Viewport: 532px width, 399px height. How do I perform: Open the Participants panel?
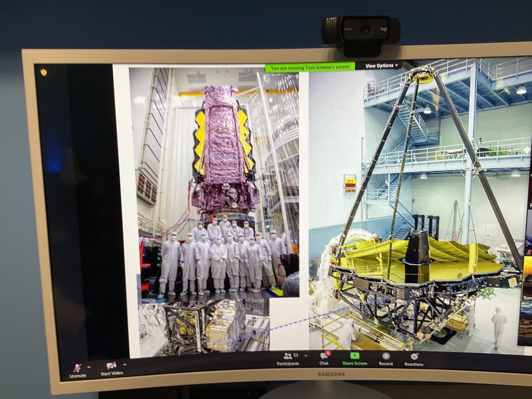[289, 359]
